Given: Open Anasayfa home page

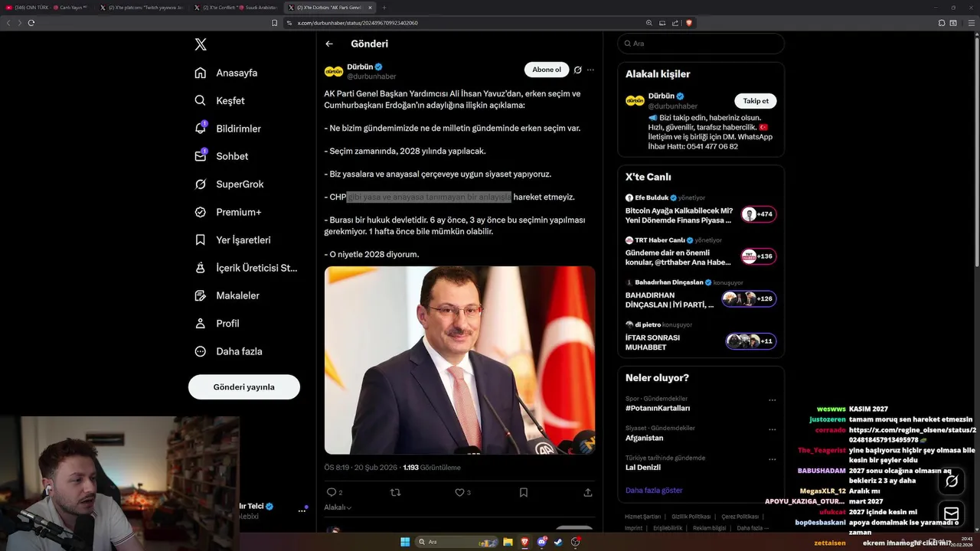Looking at the screenshot, I should click(226, 73).
